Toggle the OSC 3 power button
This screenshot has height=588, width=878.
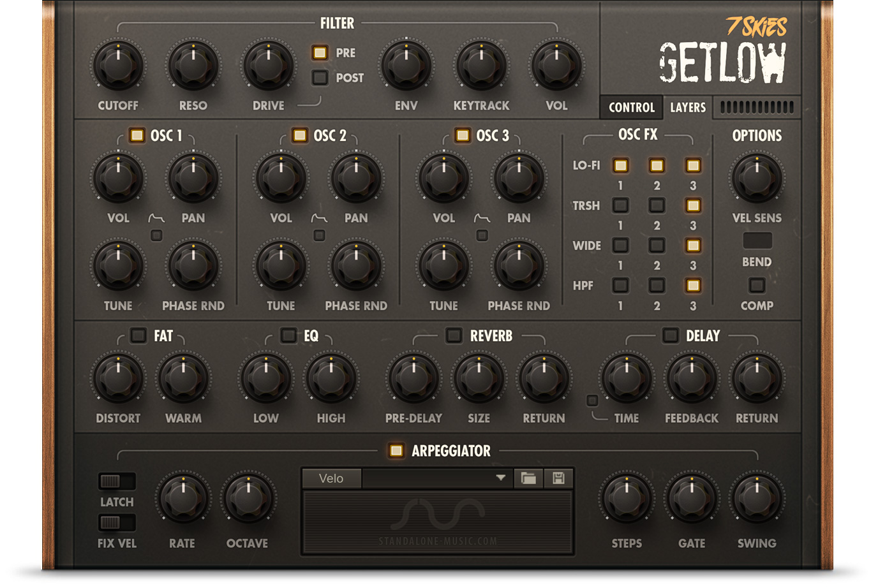click(463, 135)
